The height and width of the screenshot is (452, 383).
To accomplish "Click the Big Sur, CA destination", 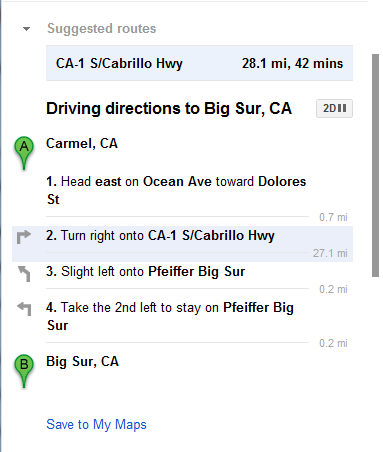I will [x=82, y=361].
